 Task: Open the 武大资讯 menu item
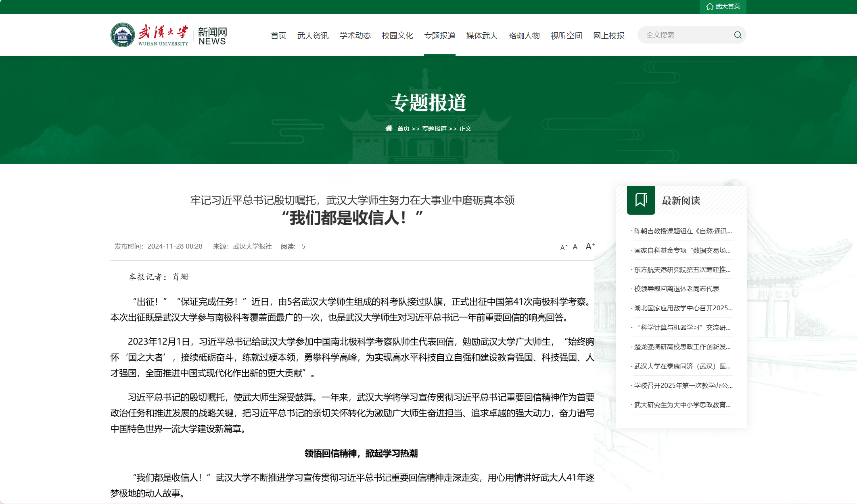click(x=313, y=36)
